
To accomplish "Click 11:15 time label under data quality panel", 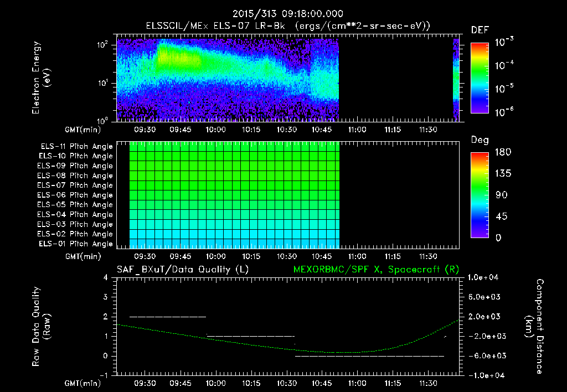I will click(393, 383).
